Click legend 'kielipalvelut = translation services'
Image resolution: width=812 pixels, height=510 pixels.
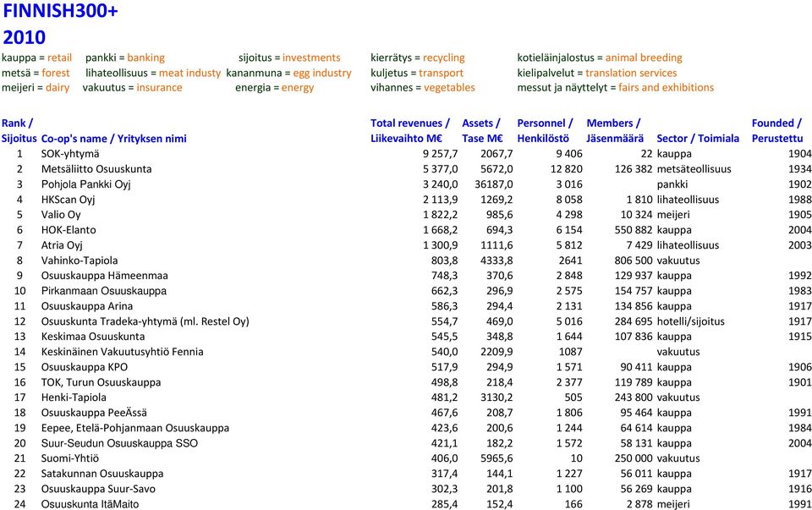pos(597,73)
